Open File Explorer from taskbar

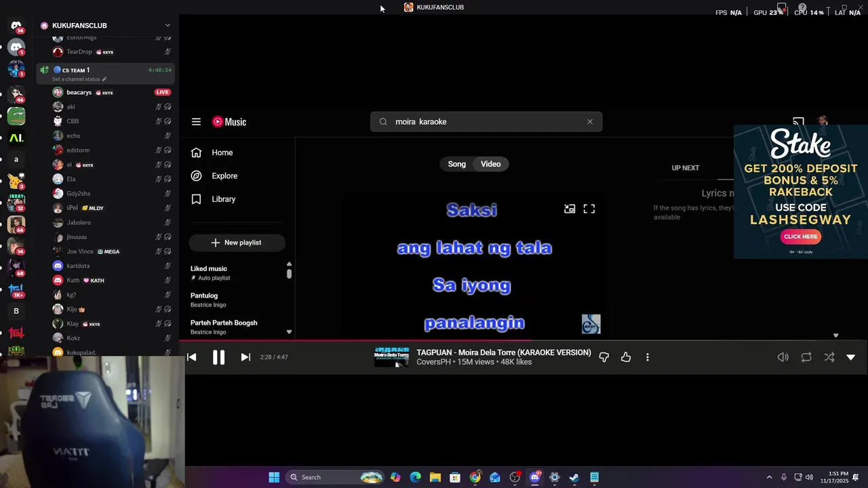pos(435,477)
